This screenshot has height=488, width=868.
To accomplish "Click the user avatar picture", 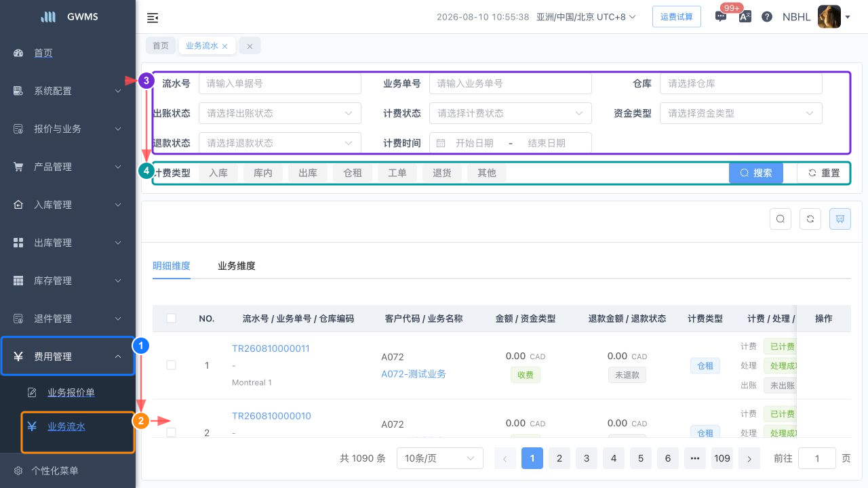I will point(829,17).
